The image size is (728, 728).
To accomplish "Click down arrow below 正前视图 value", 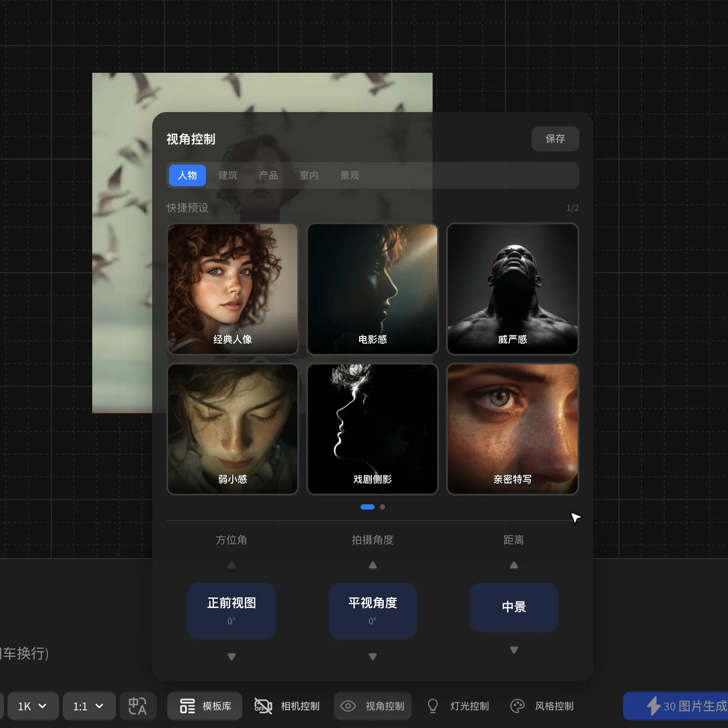I will click(x=231, y=657).
